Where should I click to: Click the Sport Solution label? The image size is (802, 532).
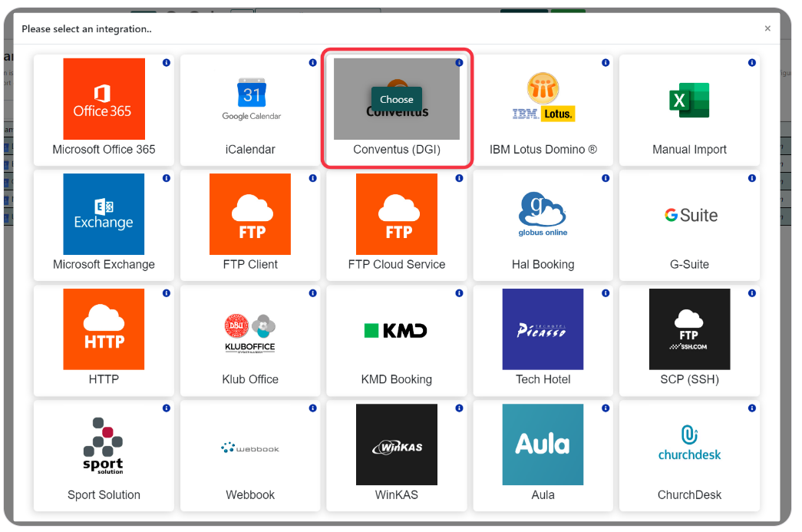pyautogui.click(x=104, y=495)
